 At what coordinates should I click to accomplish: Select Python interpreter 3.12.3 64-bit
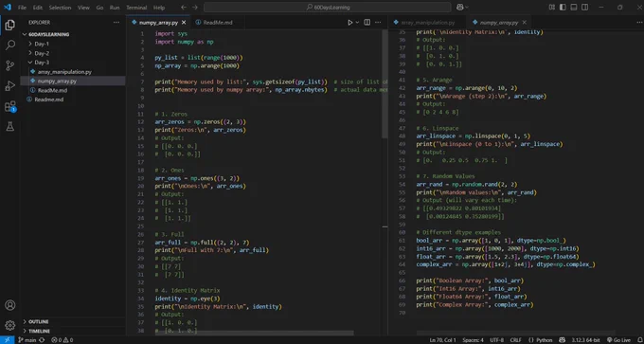click(x=585, y=340)
